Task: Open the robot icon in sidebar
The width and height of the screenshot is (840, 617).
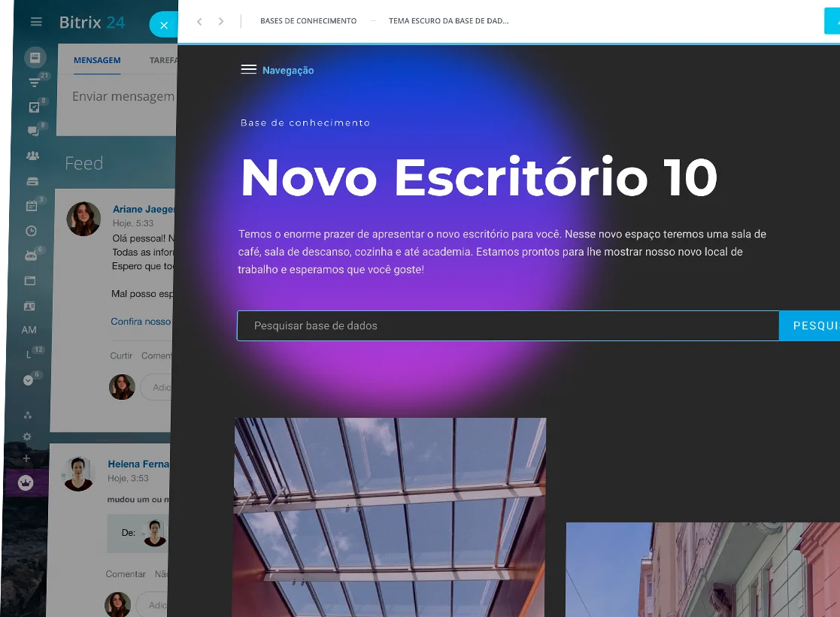Action: [31, 256]
